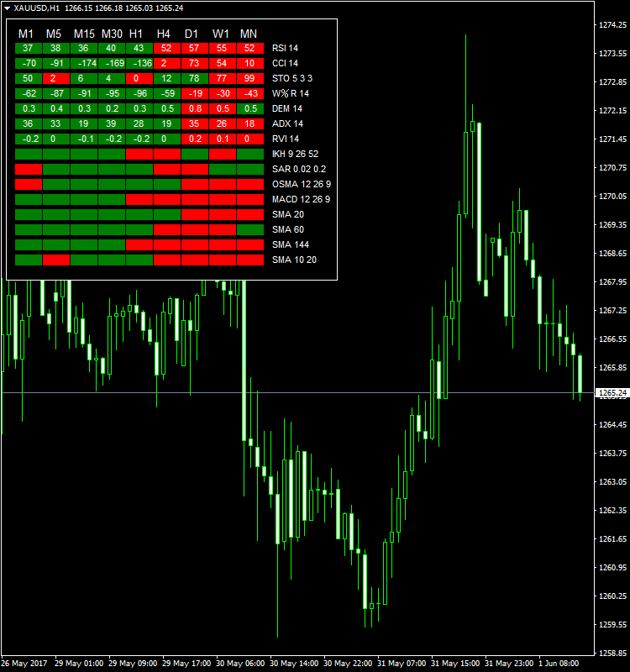The image size is (630, 672).
Task: Click the SAR 0.02 0.2 indicator label
Action: pyautogui.click(x=299, y=170)
